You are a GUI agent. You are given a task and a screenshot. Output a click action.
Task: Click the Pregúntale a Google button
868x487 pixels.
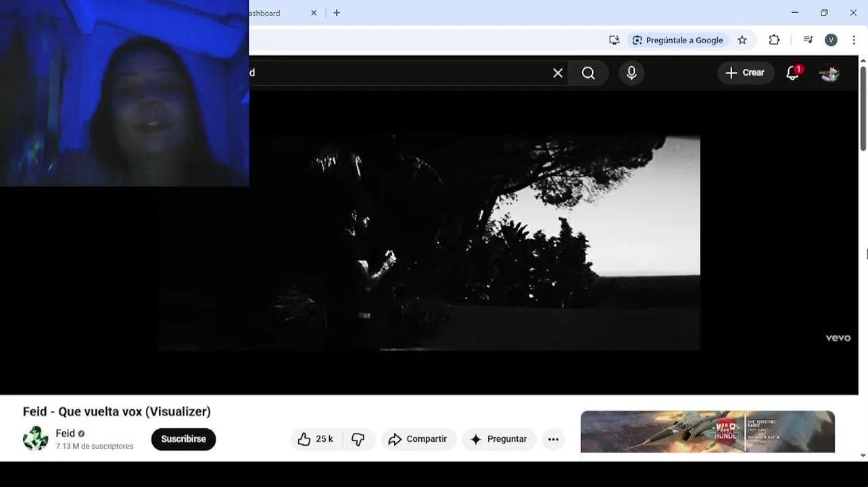(x=678, y=40)
